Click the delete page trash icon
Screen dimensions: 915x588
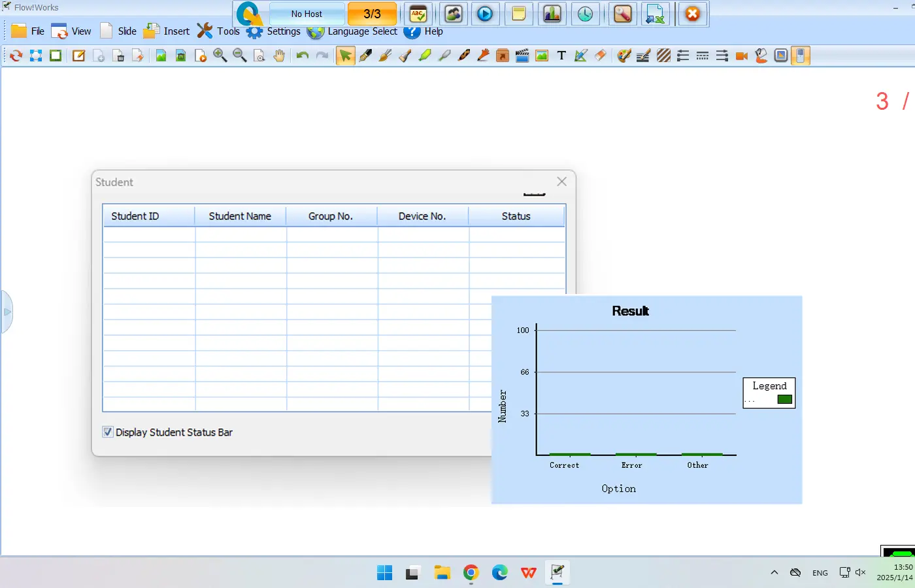118,56
